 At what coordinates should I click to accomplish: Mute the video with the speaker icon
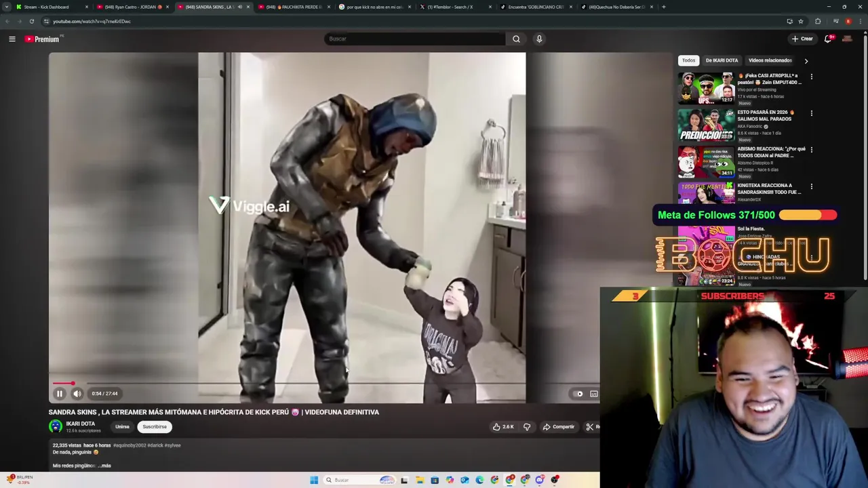(x=77, y=394)
